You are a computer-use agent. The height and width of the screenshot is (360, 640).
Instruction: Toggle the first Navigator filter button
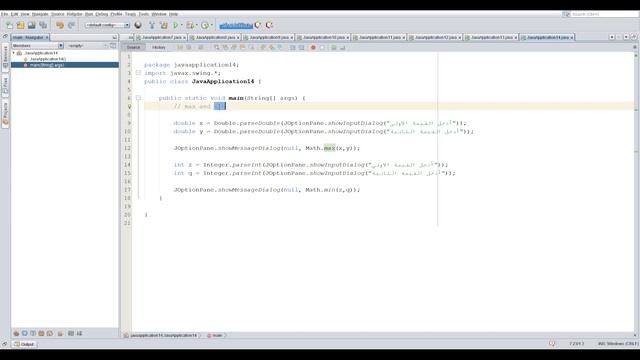point(16,333)
